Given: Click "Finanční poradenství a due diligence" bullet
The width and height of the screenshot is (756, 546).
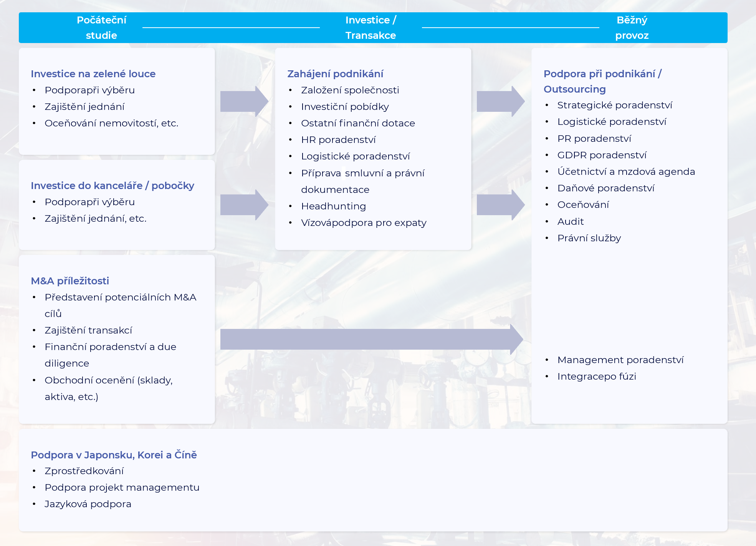Looking at the screenshot, I should point(111,355).
